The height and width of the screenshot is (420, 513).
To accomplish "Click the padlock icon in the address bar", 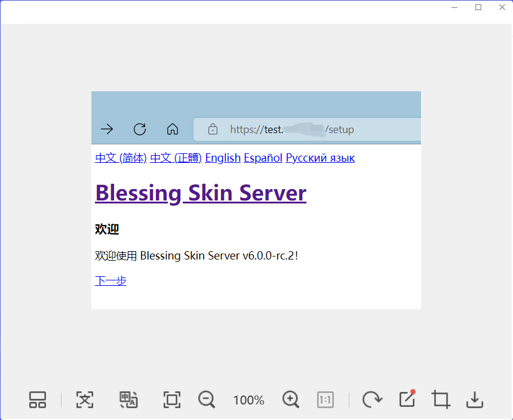I will pyautogui.click(x=213, y=129).
